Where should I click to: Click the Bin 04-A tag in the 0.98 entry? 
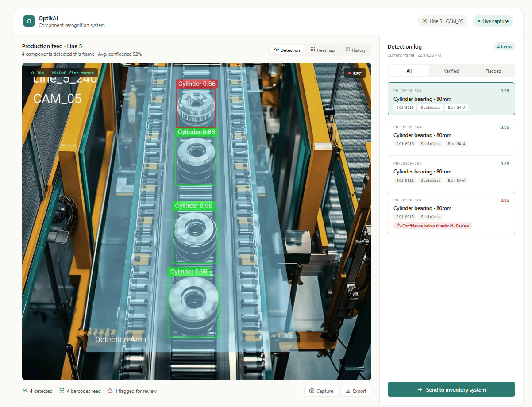pyautogui.click(x=458, y=108)
